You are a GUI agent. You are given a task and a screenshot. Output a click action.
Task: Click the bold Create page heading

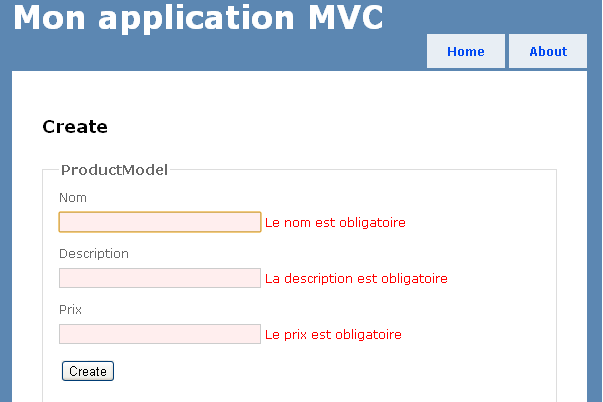pyautogui.click(x=75, y=127)
